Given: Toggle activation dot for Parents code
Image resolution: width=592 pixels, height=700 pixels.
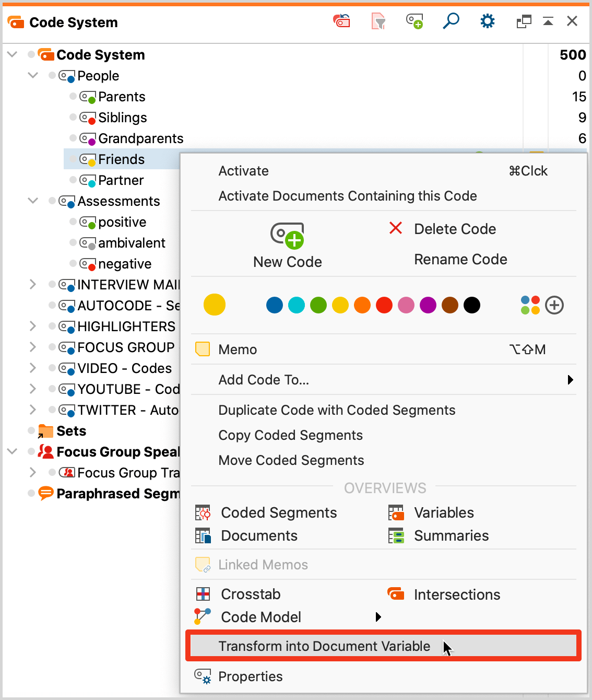Looking at the screenshot, I should point(73,96).
